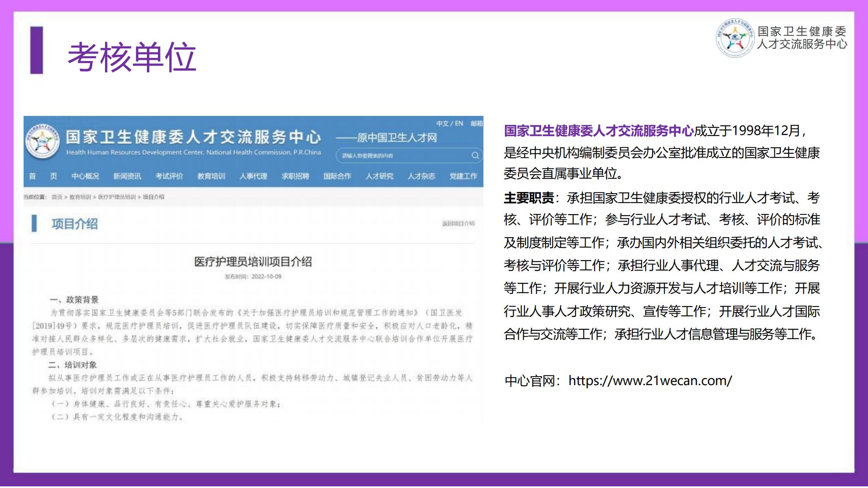The image size is (868, 488).
Task: Click the line (二) 具有一定文化程度和沟通能力
Action: tap(117, 417)
